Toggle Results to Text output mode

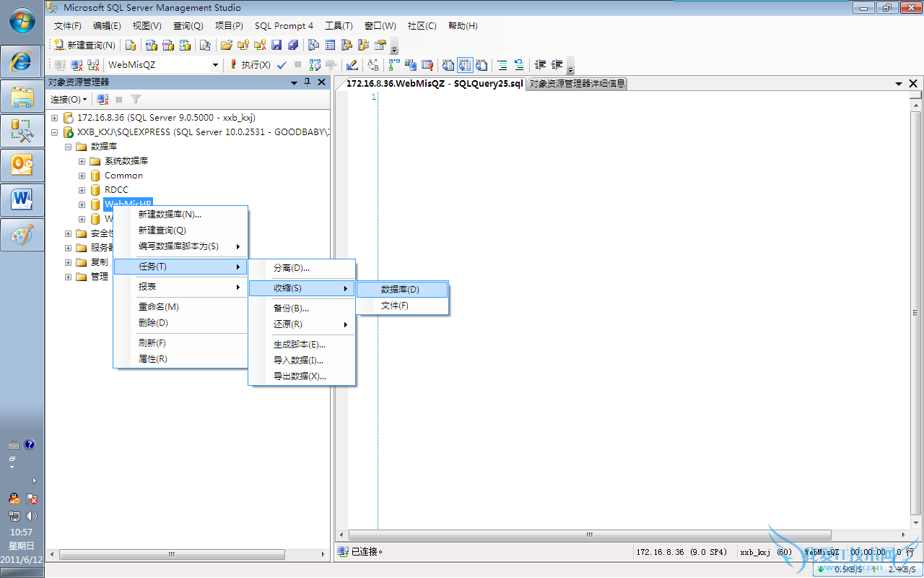[x=448, y=65]
